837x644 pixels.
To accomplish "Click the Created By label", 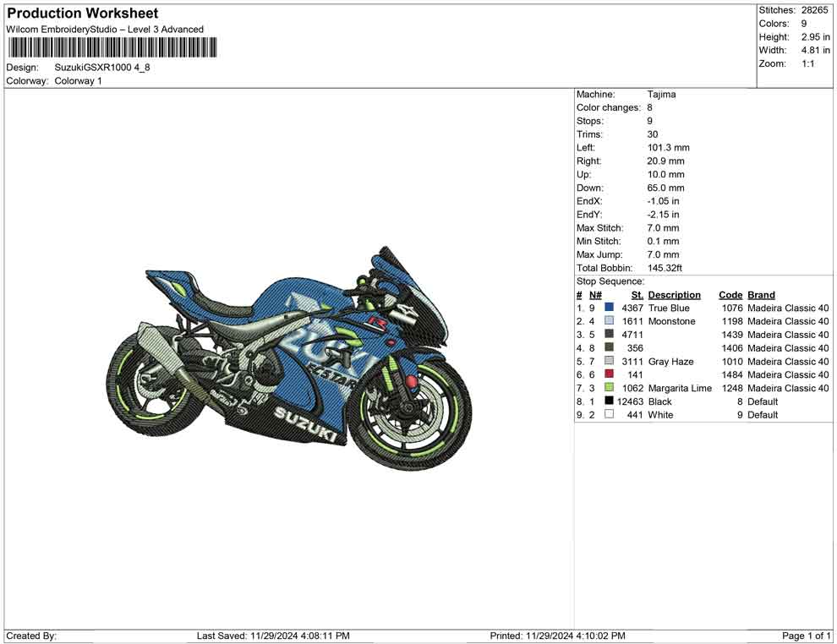I will tap(31, 636).
